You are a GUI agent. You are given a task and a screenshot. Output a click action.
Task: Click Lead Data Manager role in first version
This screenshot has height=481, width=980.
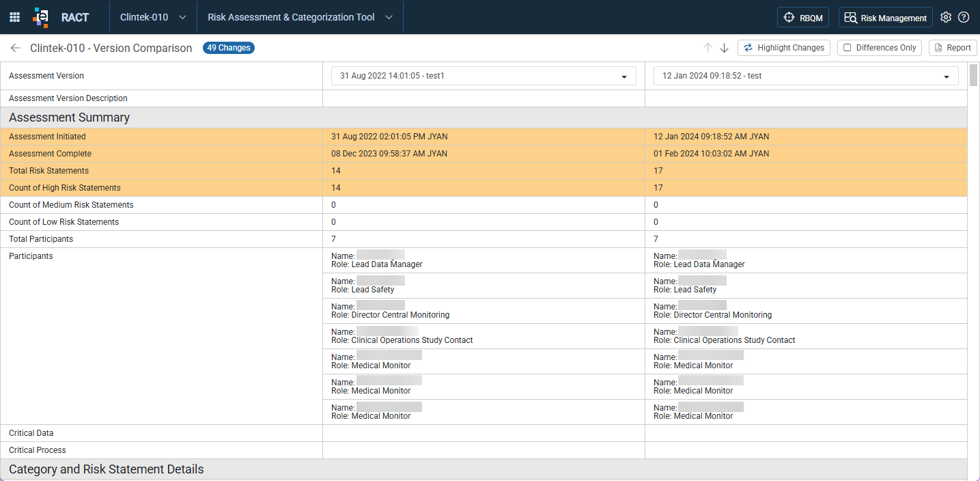tap(377, 264)
